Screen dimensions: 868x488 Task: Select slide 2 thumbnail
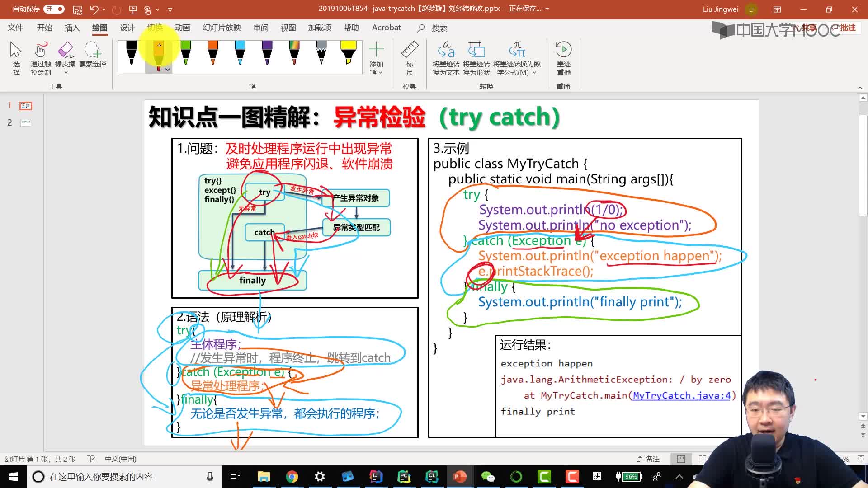point(26,122)
